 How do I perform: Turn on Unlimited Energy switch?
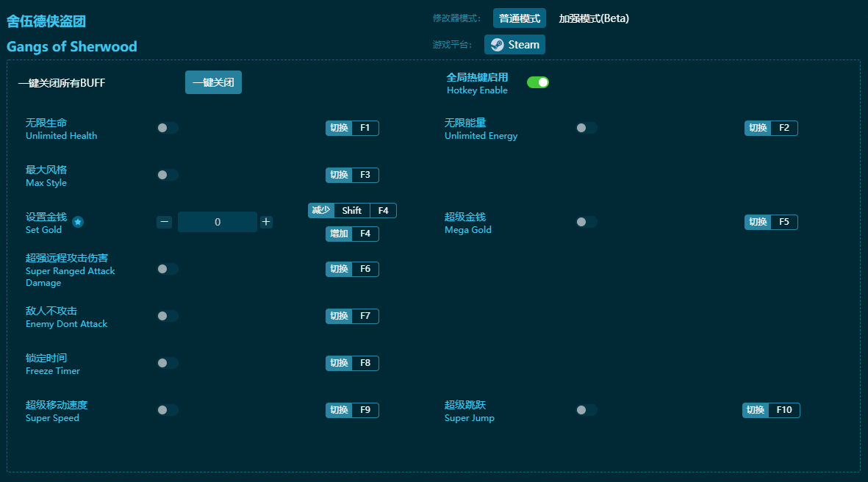[x=586, y=128]
